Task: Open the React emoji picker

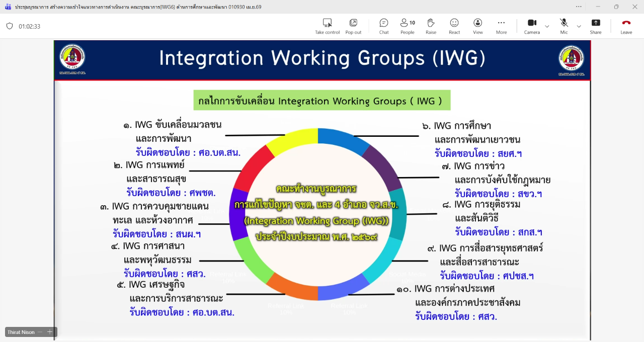Action: pos(454,26)
